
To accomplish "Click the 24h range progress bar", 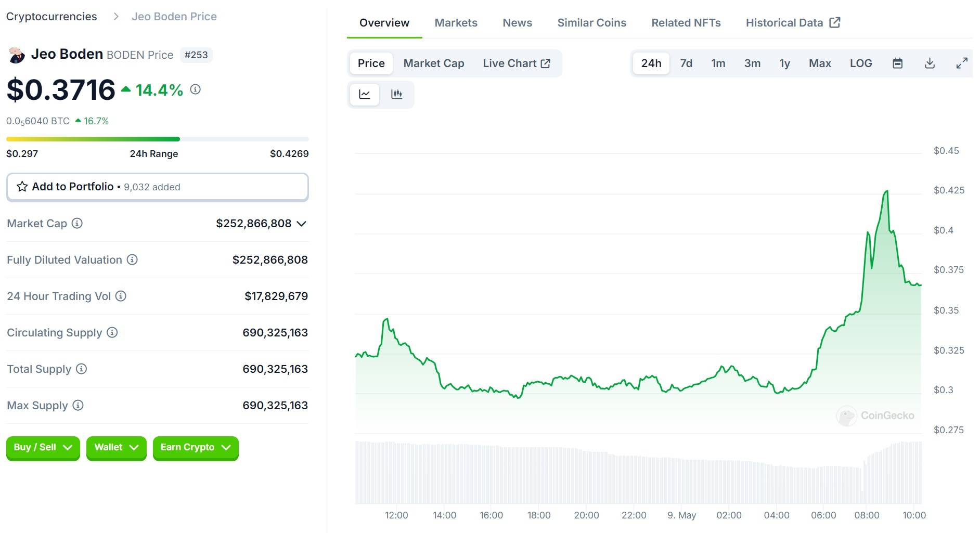I will pos(158,139).
